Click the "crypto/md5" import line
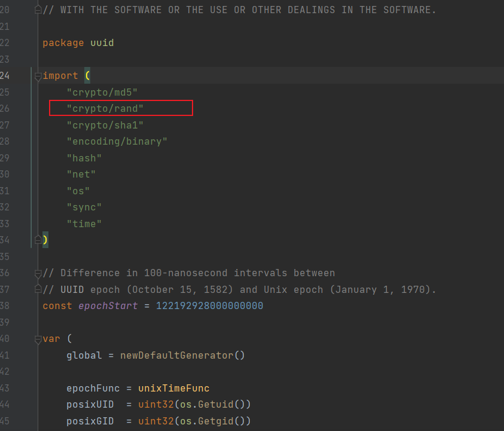Image resolution: width=504 pixels, height=431 pixels. pos(102,92)
